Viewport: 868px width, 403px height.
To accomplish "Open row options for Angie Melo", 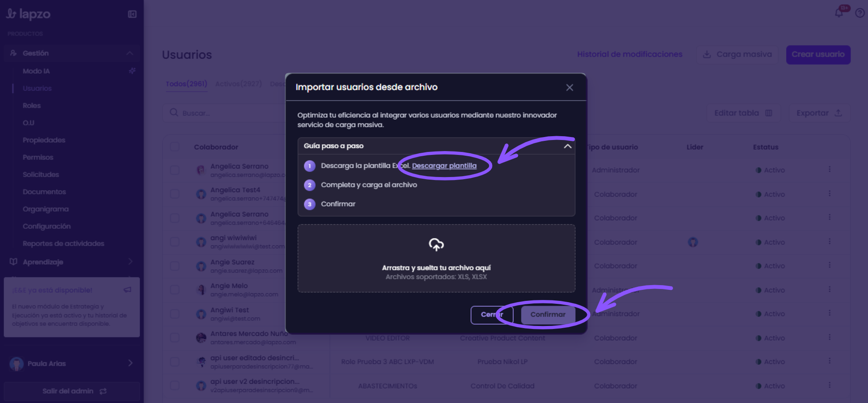I will [x=829, y=289].
